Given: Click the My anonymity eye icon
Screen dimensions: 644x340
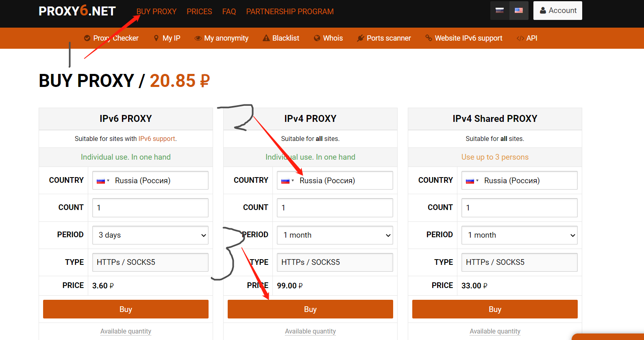Looking at the screenshot, I should point(198,38).
